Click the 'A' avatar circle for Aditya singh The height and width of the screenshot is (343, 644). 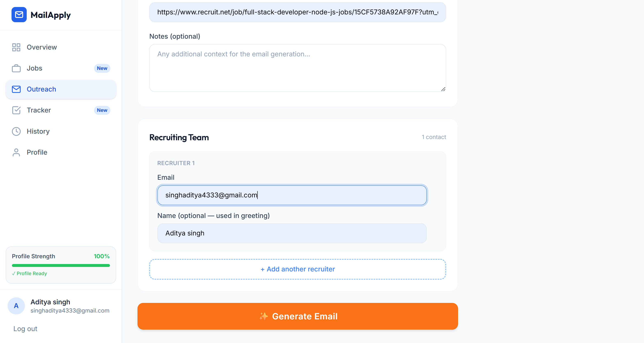click(x=16, y=306)
